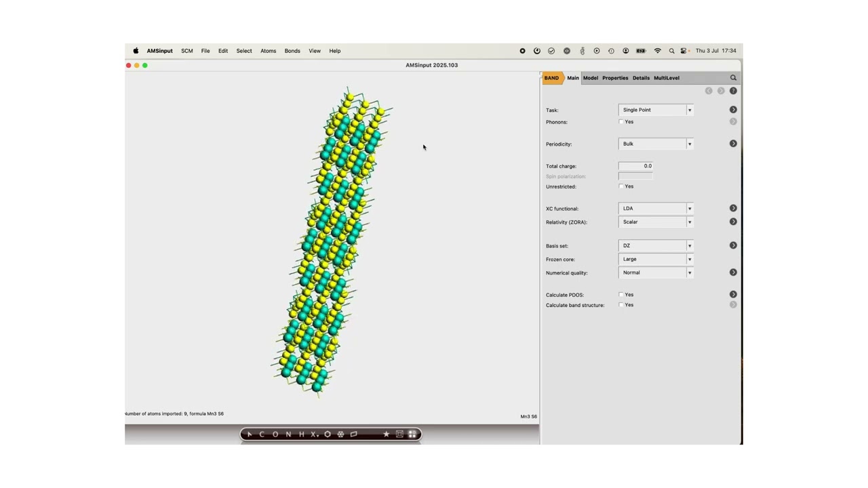Open the Task dropdown
Image resolution: width=868 pixels, height=488 pixels.
[656, 110]
